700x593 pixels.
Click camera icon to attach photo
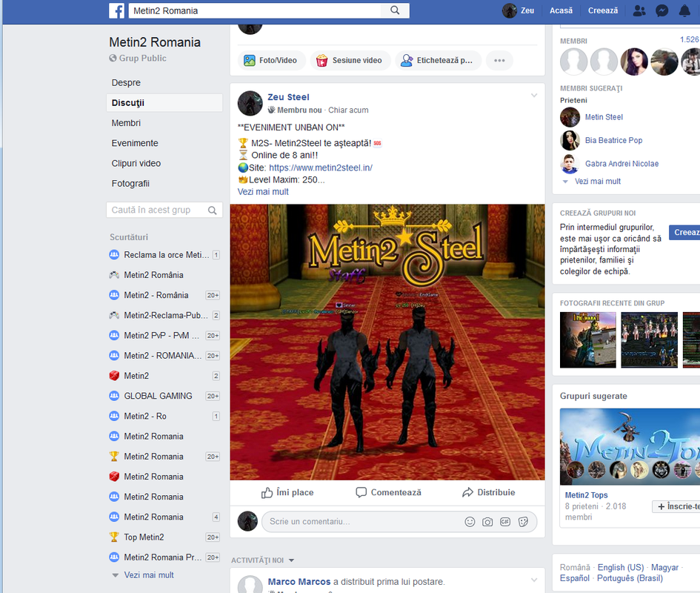click(x=487, y=522)
